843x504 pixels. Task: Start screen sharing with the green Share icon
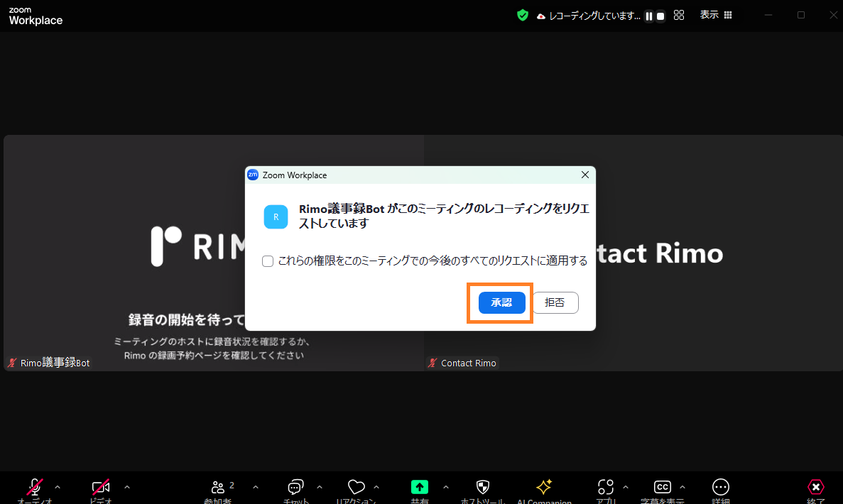point(419,488)
